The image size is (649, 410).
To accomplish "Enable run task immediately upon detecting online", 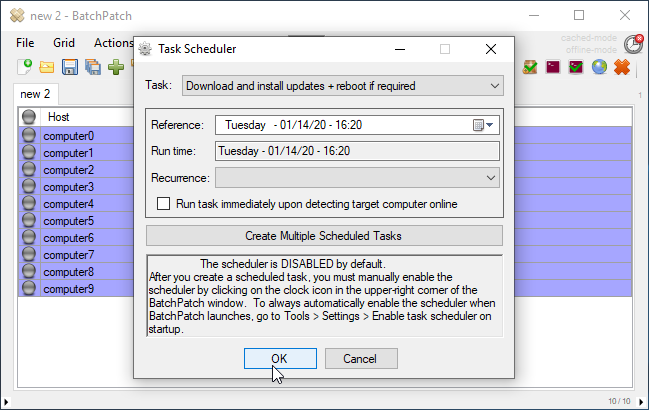I will [163, 204].
